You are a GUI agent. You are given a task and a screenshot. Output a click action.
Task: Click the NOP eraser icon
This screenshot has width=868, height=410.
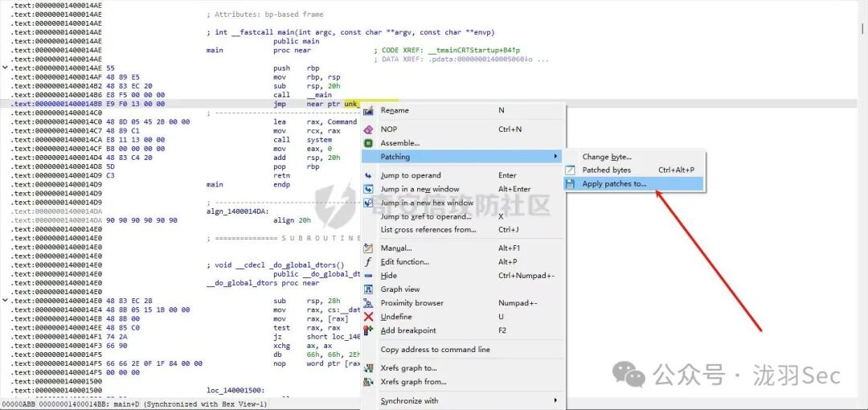click(x=368, y=129)
